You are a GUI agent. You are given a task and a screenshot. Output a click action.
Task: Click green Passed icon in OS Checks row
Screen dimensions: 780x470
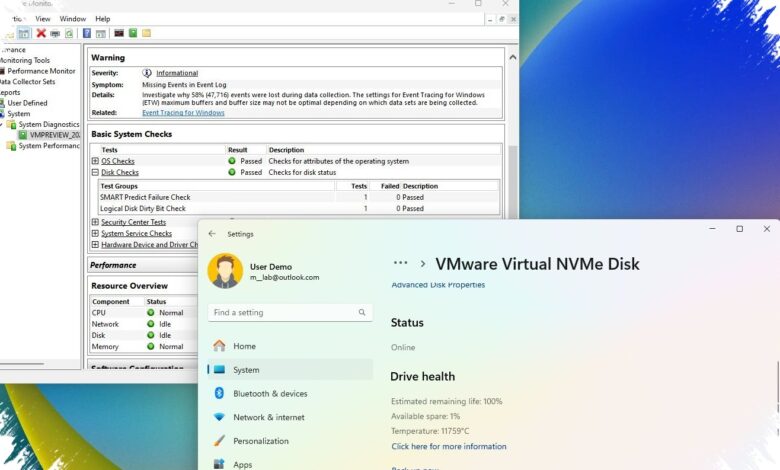(232, 161)
